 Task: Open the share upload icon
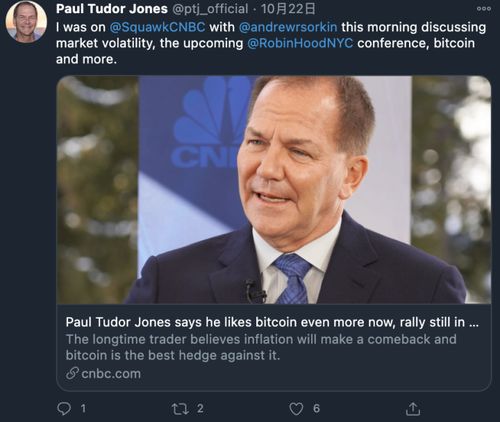(413, 409)
